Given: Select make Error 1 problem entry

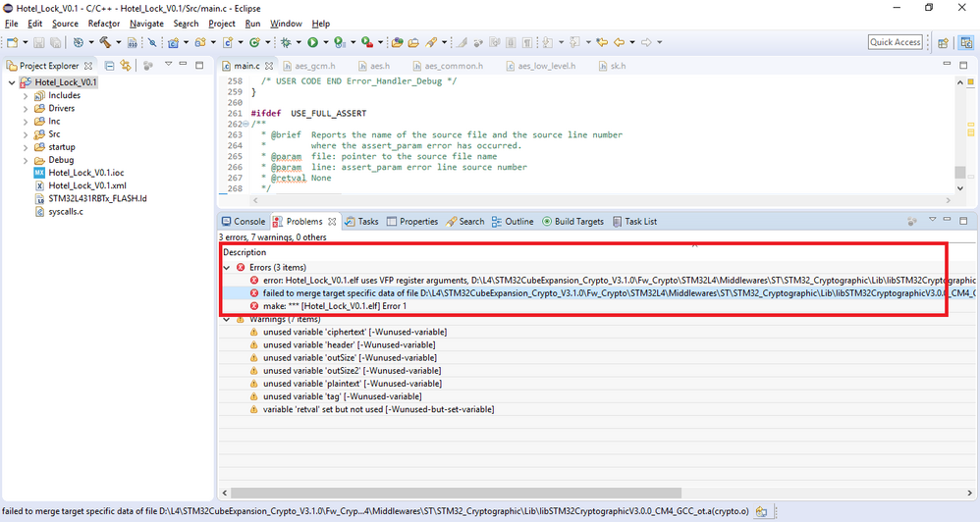Looking at the screenshot, I should click(335, 306).
